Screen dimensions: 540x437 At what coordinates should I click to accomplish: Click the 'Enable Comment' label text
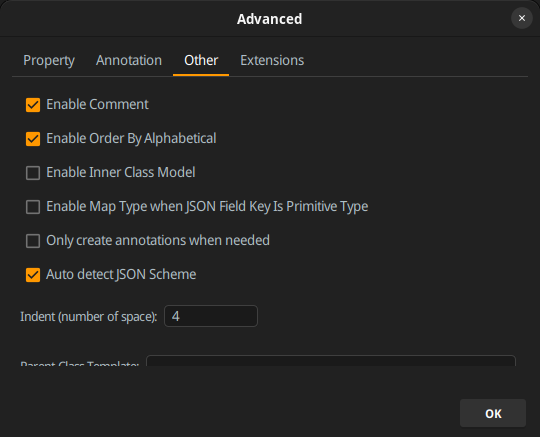[x=97, y=104]
